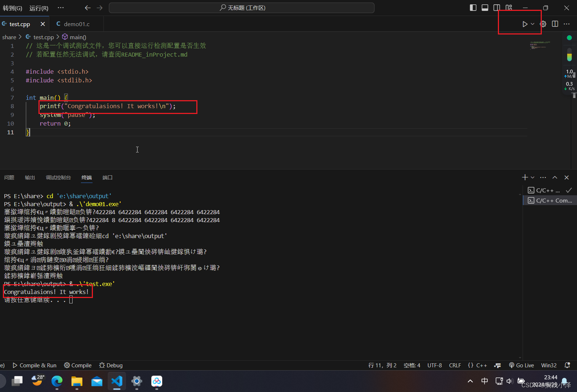The image size is (577, 392).
Task: Navigate forward with the right arrow
Action: (x=99, y=8)
